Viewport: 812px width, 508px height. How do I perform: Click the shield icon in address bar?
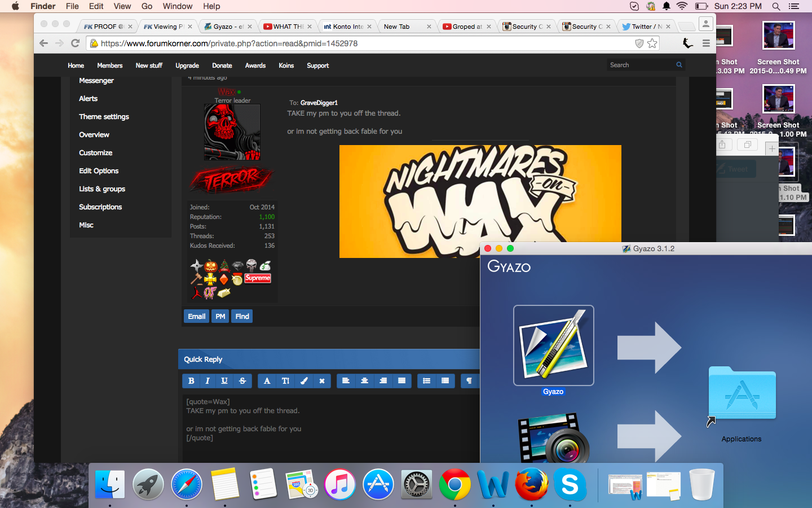pos(639,43)
